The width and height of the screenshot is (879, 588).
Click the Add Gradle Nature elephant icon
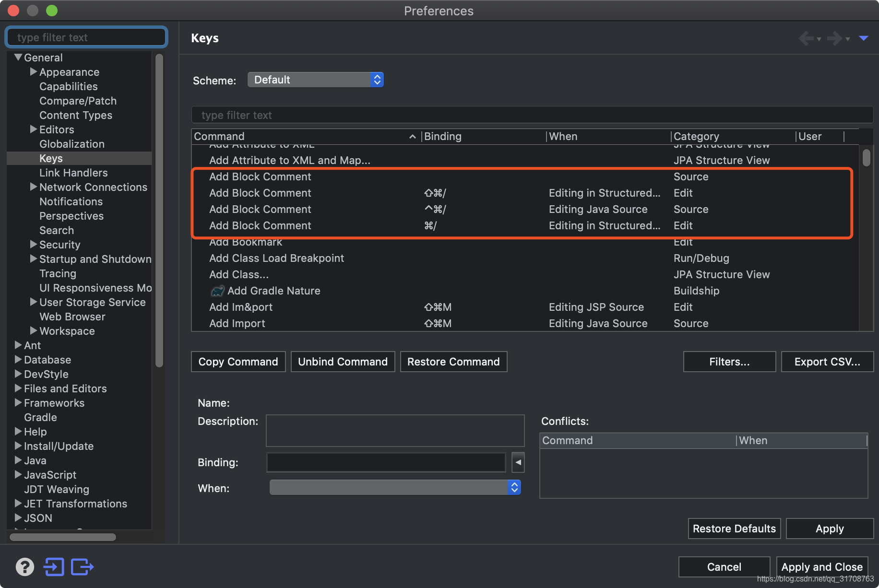point(217,291)
